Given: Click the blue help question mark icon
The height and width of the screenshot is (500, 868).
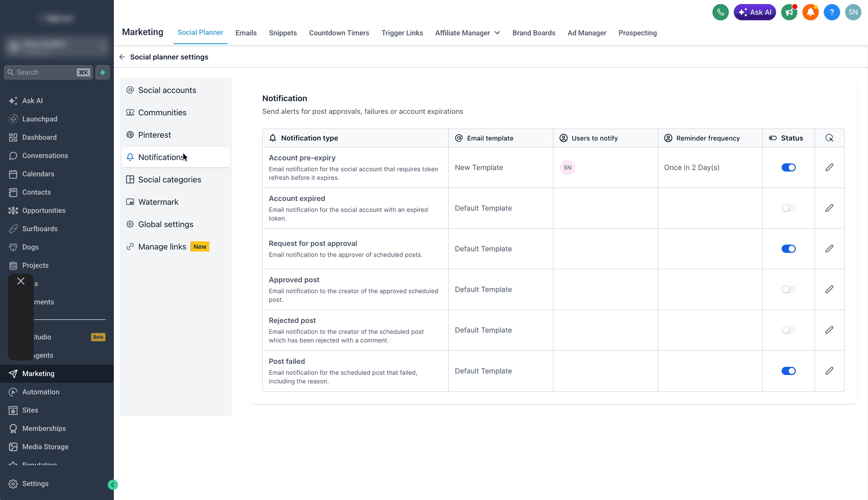Looking at the screenshot, I should (832, 12).
